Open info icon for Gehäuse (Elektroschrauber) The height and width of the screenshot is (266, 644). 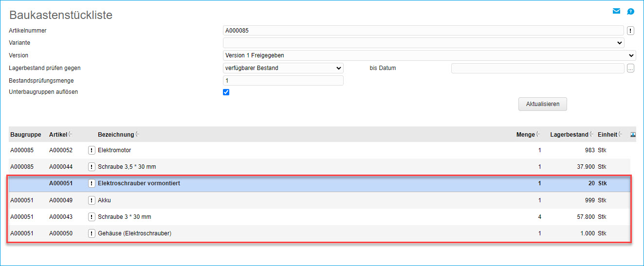click(x=92, y=233)
